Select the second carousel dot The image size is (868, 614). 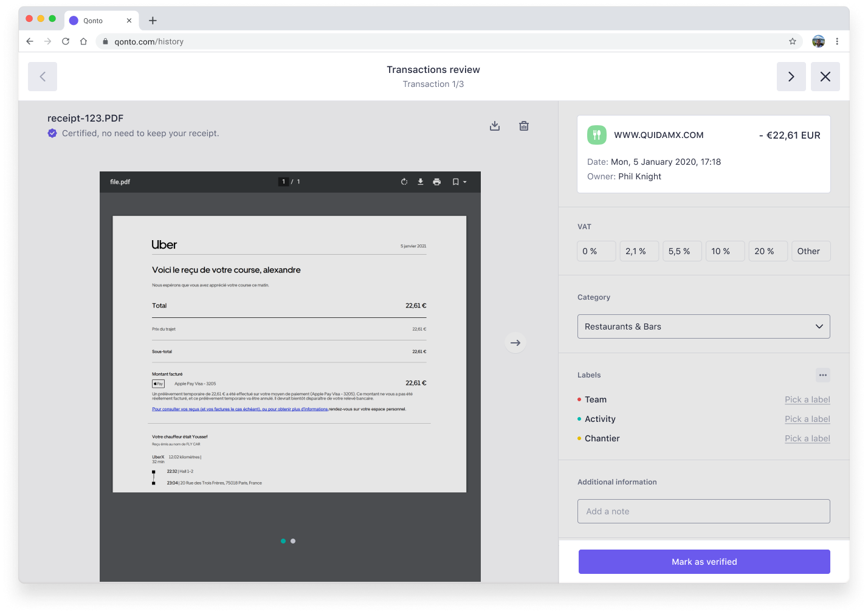point(293,541)
